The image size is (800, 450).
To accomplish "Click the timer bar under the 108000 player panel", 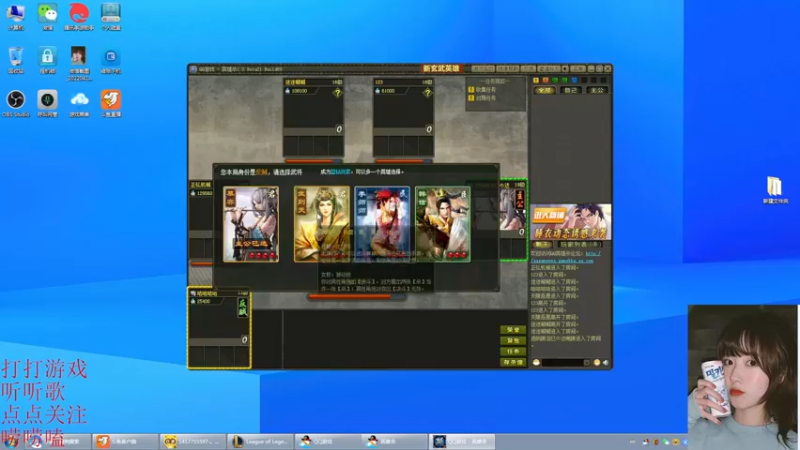I will 314,161.
